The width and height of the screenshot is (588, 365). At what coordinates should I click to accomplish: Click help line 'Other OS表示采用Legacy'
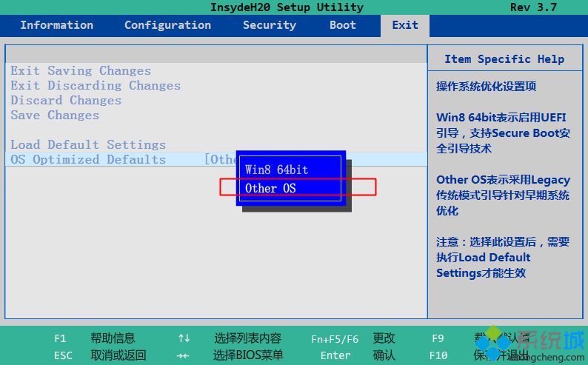point(504,180)
